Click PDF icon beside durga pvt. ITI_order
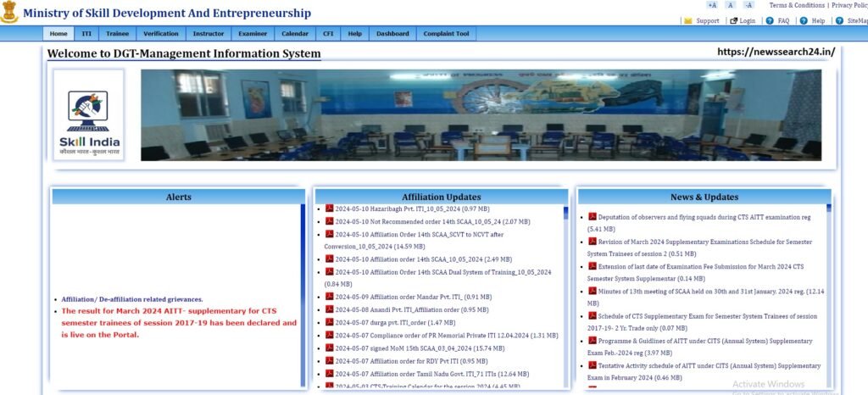Image resolution: width=868 pixels, height=395 pixels. point(330,321)
